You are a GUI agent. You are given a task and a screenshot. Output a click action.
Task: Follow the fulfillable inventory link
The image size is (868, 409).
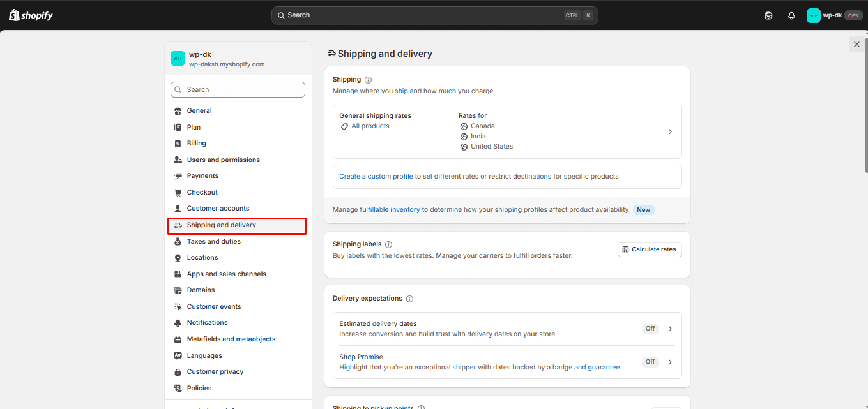click(390, 209)
